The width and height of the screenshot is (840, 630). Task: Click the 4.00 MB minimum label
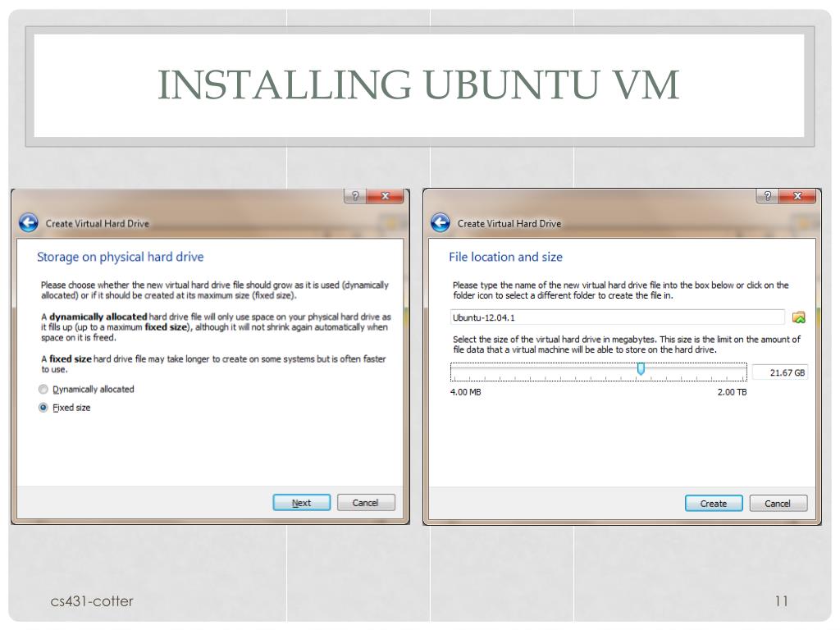point(466,392)
